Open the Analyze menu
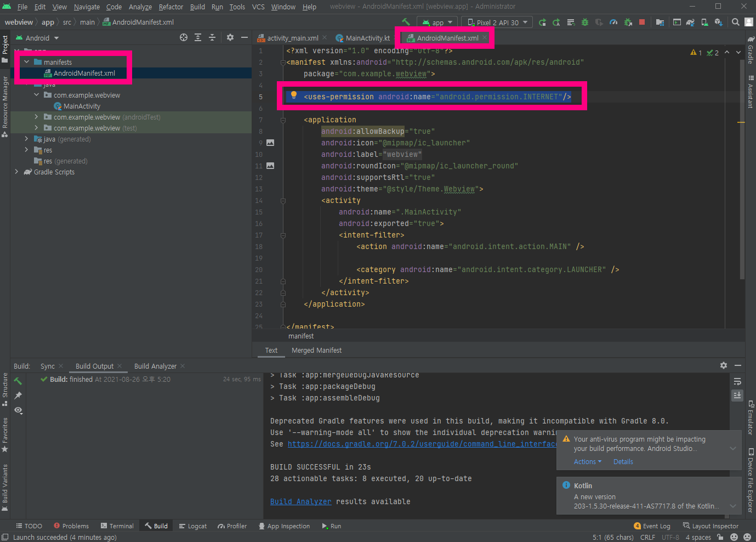The image size is (756, 542). pos(140,7)
